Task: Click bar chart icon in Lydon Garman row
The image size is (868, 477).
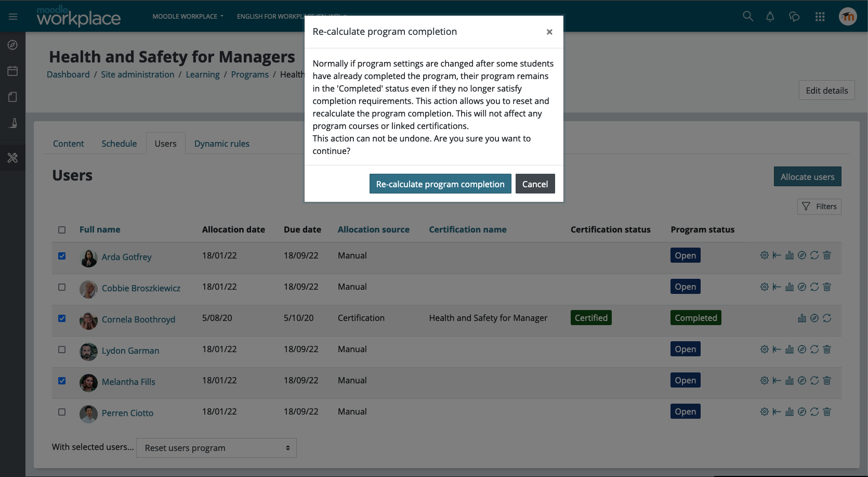Action: [x=789, y=349]
